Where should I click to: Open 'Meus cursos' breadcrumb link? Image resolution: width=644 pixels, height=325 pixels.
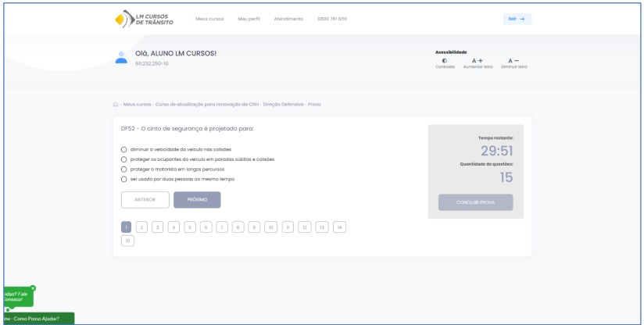(x=138, y=104)
